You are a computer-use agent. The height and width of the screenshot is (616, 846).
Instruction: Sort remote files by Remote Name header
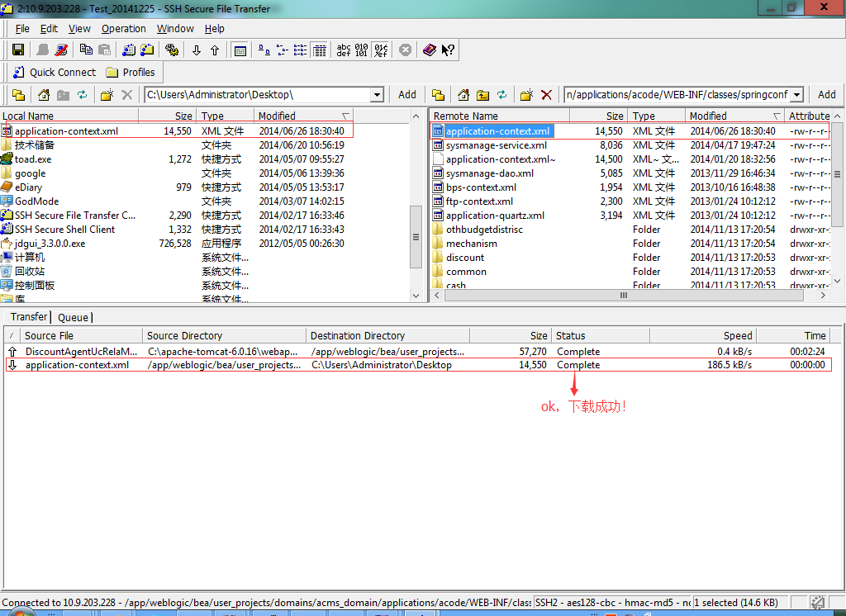point(499,116)
